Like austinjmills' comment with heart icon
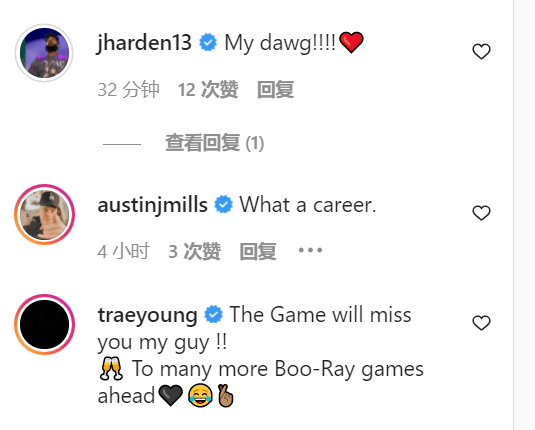 (x=481, y=213)
